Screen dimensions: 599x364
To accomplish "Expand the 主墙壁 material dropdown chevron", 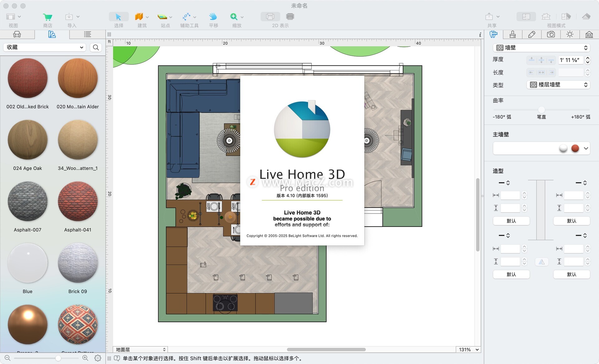I will [x=586, y=149].
